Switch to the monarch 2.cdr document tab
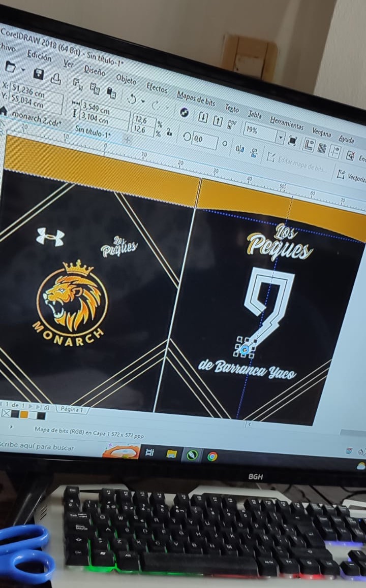 [x=36, y=118]
